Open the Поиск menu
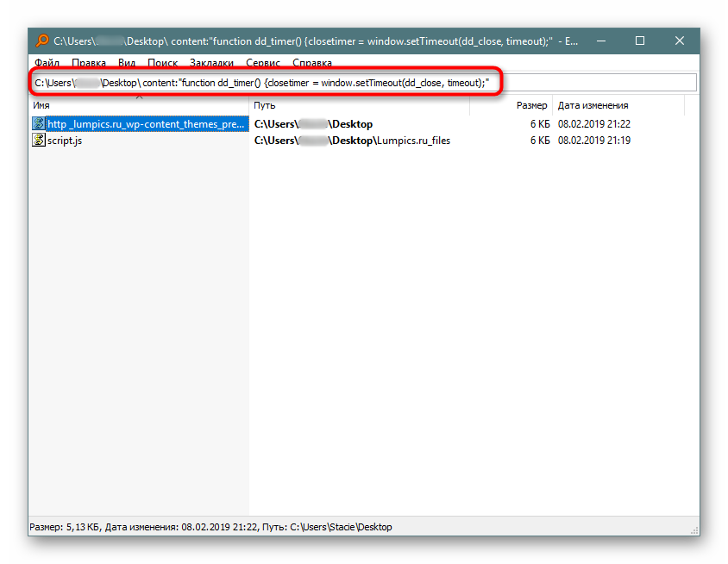This screenshot has width=728, height=564. [x=162, y=62]
